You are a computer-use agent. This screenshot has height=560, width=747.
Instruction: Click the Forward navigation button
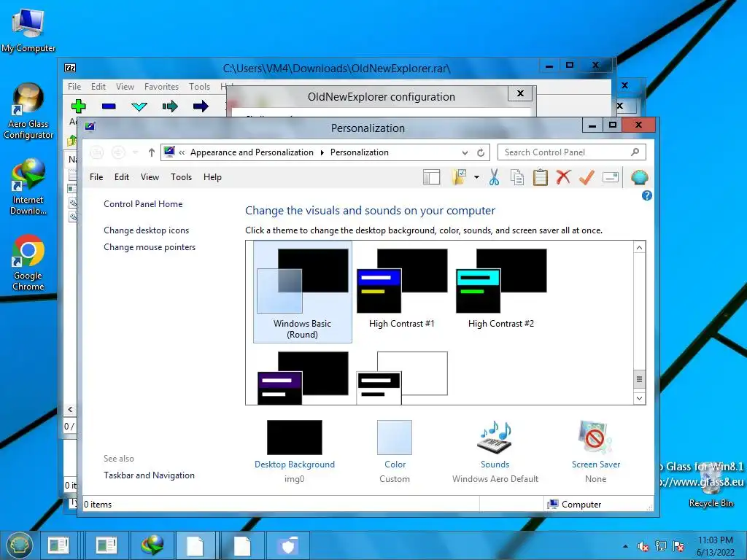tap(118, 152)
